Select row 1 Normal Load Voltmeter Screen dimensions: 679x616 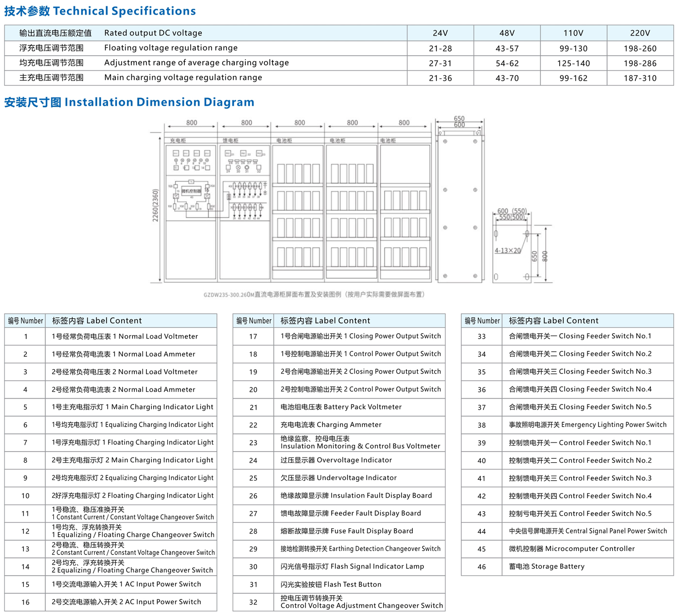pyautogui.click(x=111, y=337)
